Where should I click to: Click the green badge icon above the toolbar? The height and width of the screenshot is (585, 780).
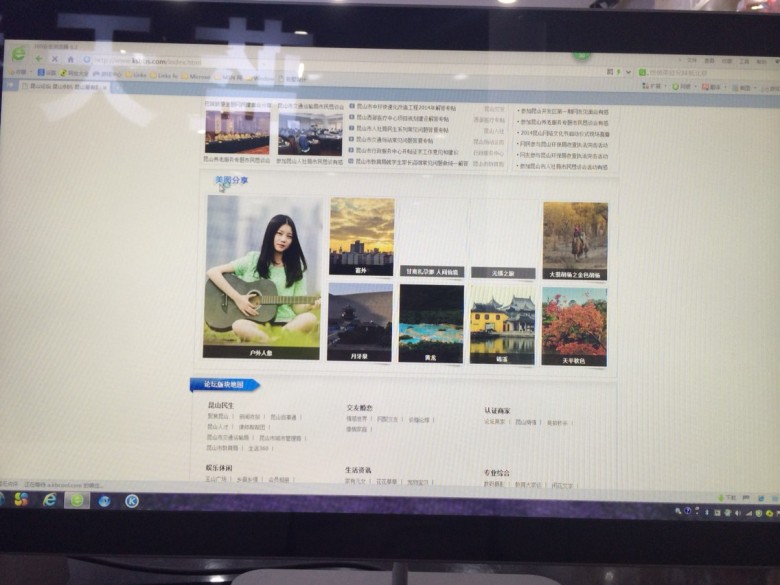(582, 55)
